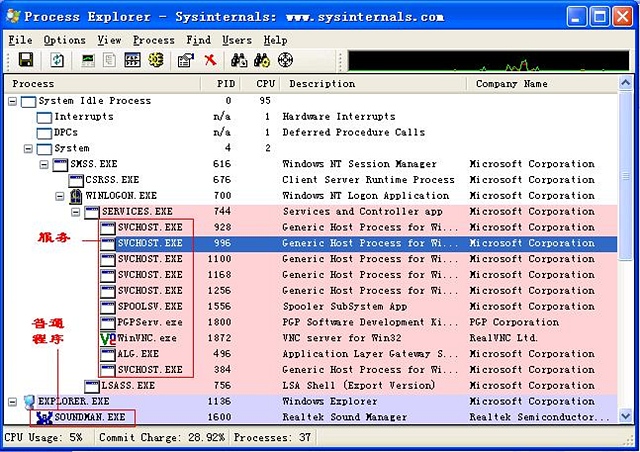
Task: Open the Users menu
Action: [237, 40]
